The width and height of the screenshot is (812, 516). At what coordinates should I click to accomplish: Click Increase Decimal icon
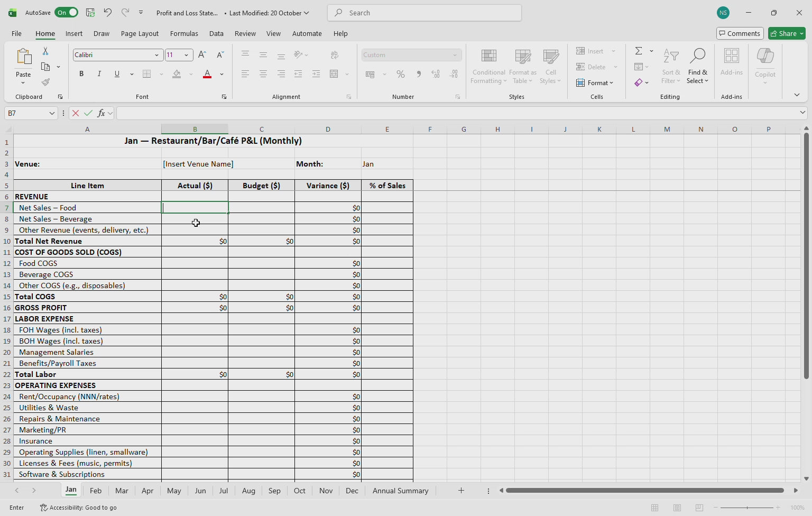pyautogui.click(x=436, y=74)
